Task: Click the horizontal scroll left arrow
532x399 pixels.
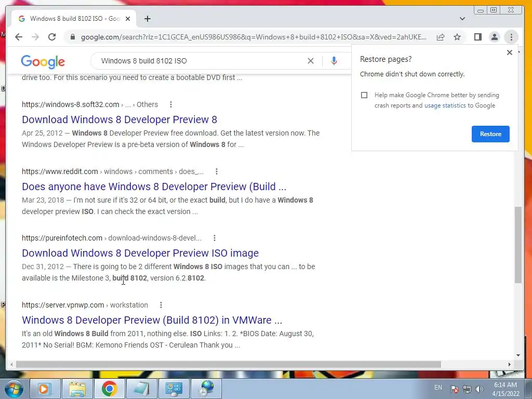Action: [11, 364]
